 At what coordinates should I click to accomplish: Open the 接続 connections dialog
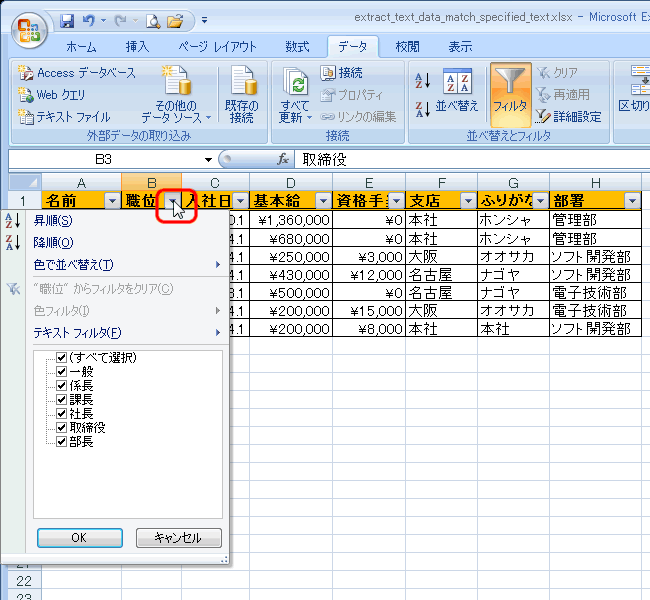pos(342,73)
